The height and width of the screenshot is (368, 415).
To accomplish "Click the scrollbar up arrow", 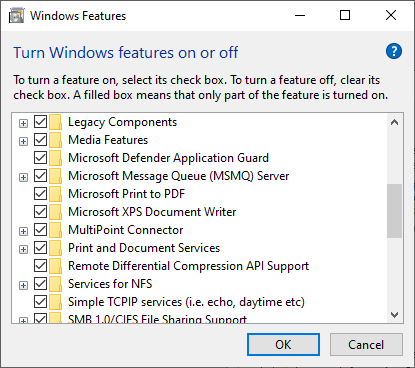I will (395, 122).
